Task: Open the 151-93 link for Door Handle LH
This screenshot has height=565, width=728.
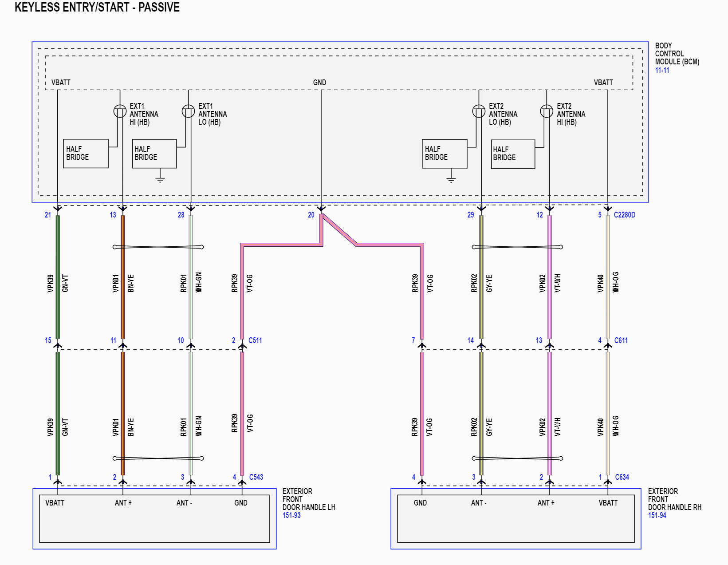Action: [x=291, y=515]
